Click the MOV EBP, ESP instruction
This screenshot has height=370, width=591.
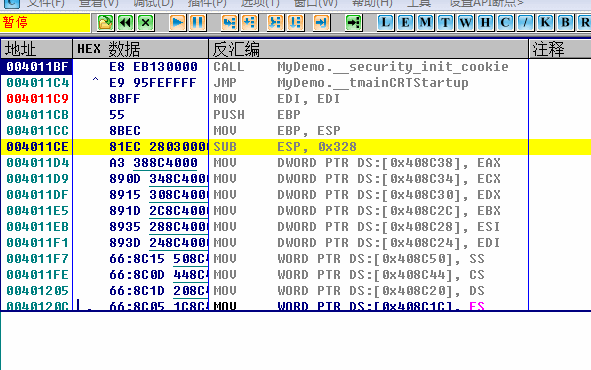276,131
